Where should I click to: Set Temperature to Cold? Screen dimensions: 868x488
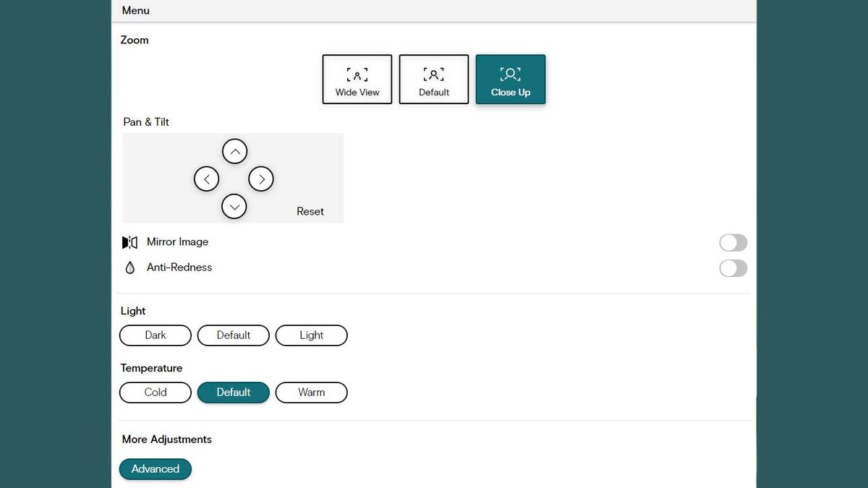(x=156, y=393)
